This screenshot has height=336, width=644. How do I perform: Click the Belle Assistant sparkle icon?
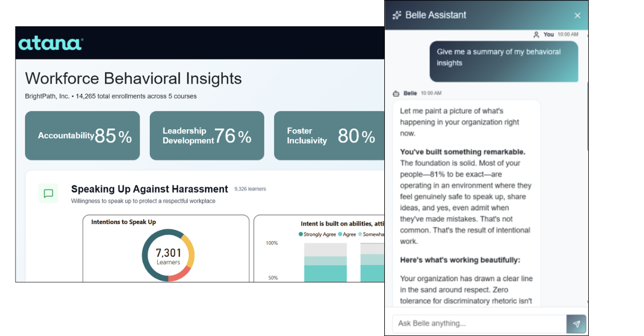coord(397,16)
